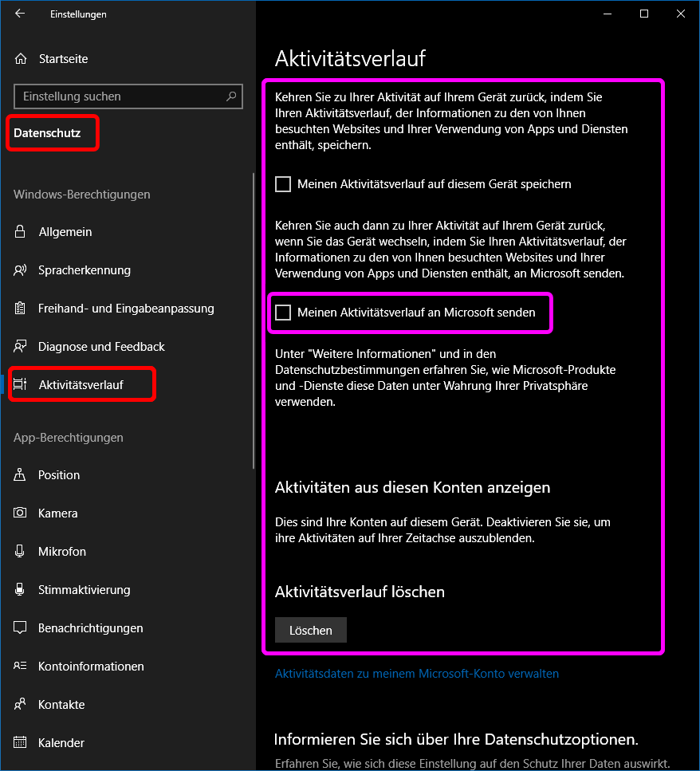700x771 pixels.
Task: Click the Diagnose und Feedback icon
Action: (21, 347)
